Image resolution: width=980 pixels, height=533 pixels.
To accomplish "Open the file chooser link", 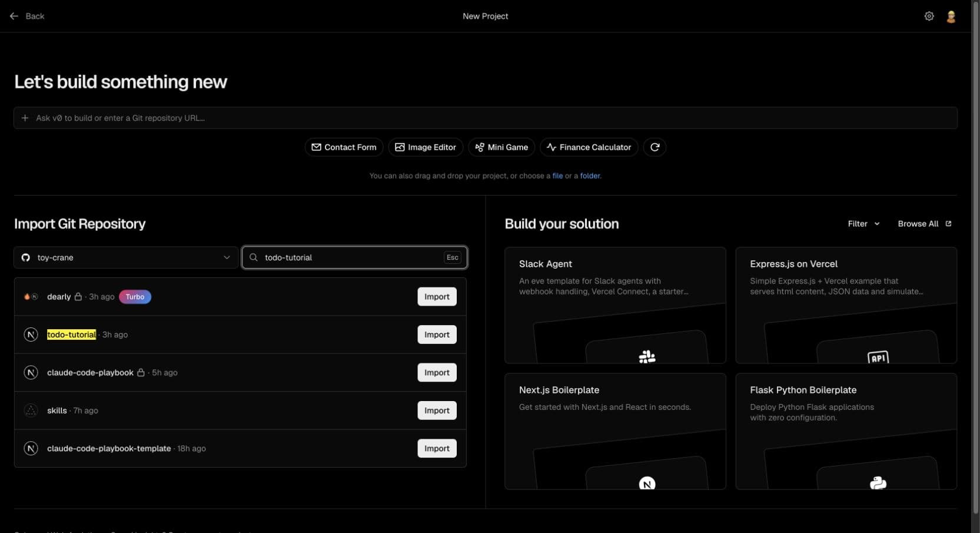I will pos(557,176).
